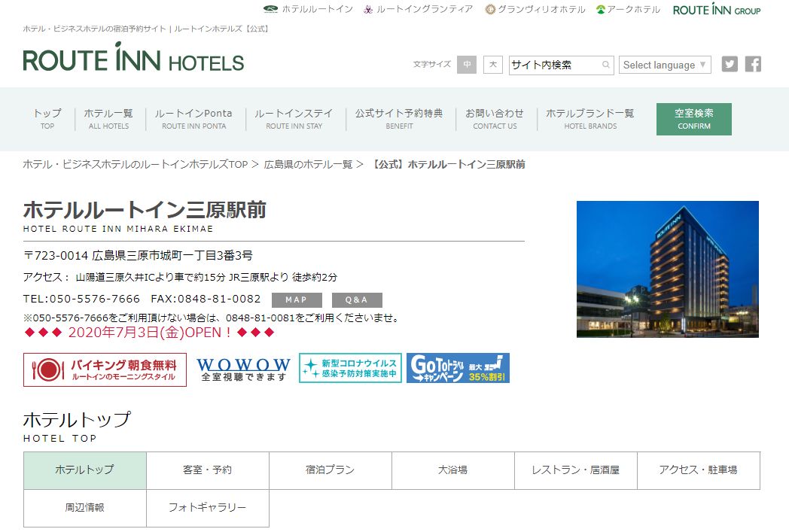The width and height of the screenshot is (789, 532).
Task: Open the Select language dropdown
Action: point(665,65)
